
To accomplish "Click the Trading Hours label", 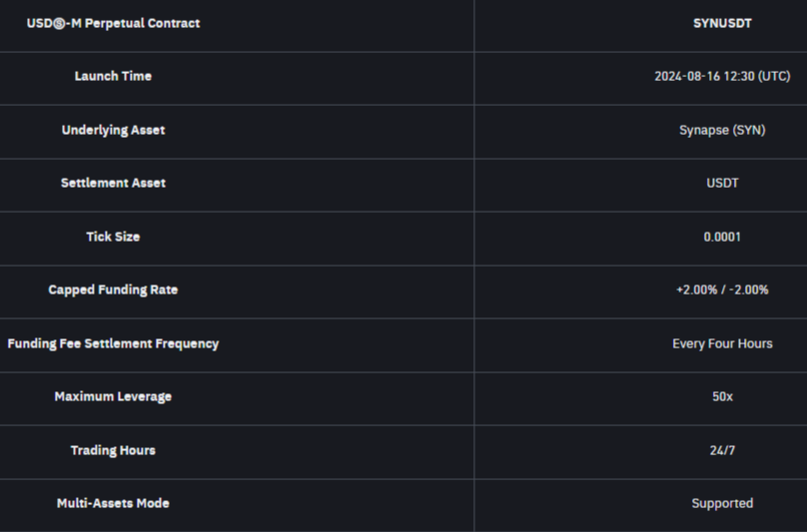I will click(113, 450).
